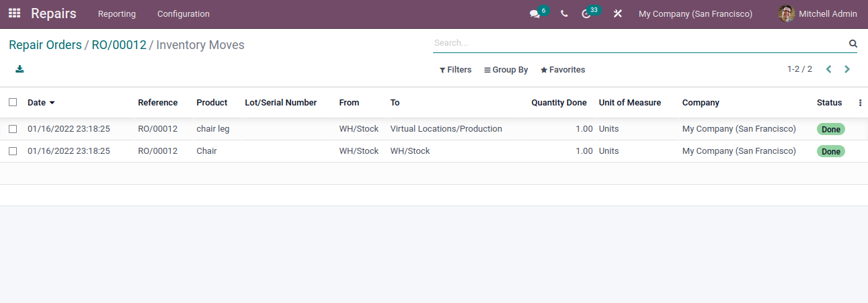Open the activities clock icon
The width and height of the screenshot is (868, 303).
[586, 13]
